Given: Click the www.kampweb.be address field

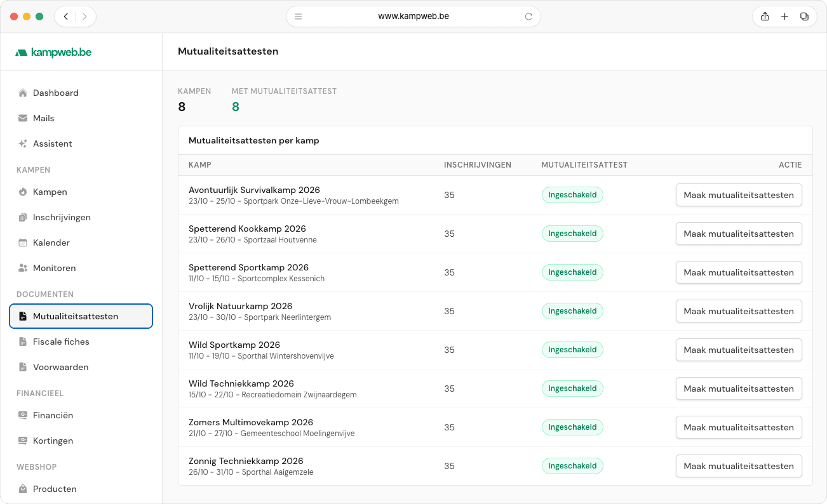Looking at the screenshot, I should click(x=413, y=17).
